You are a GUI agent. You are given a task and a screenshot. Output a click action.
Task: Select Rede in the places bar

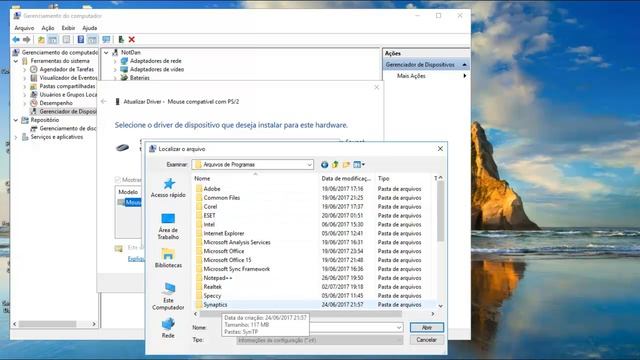coord(168,328)
